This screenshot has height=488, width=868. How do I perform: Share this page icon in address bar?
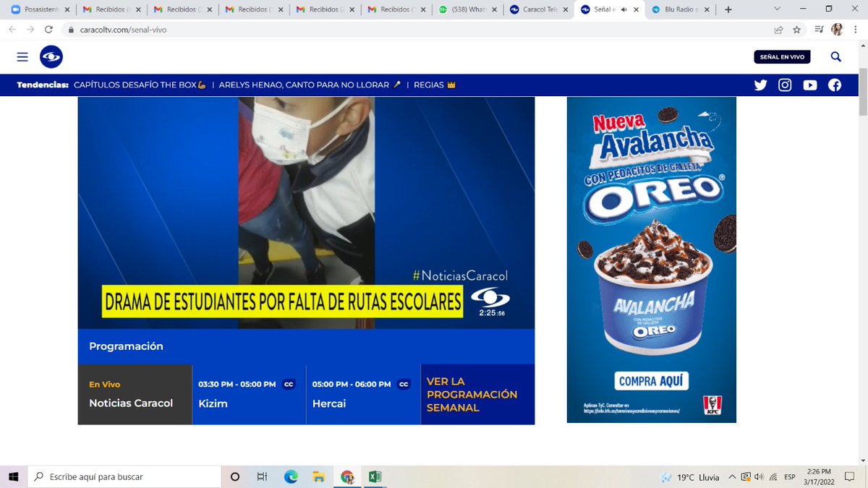coord(778,30)
